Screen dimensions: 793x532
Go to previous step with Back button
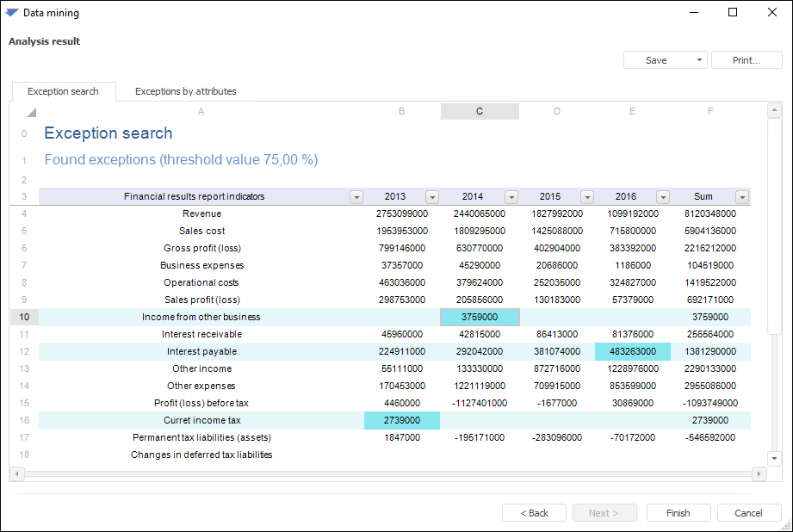[534, 513]
